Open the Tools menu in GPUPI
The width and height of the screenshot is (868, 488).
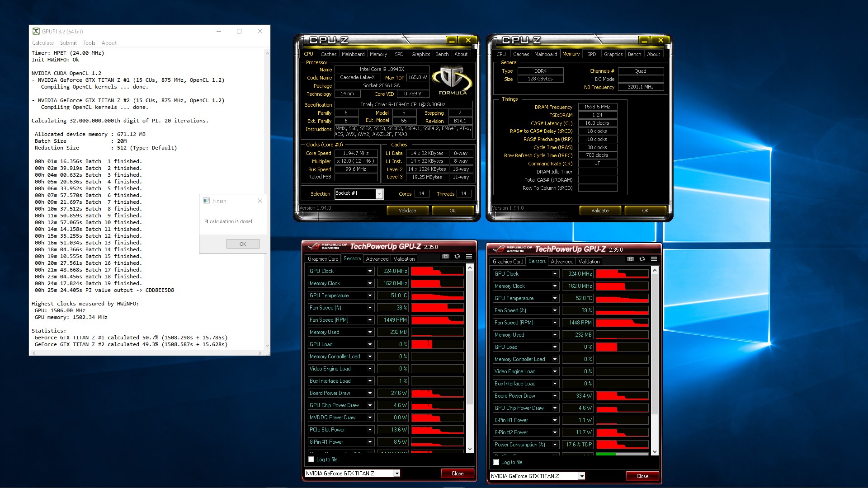(89, 43)
